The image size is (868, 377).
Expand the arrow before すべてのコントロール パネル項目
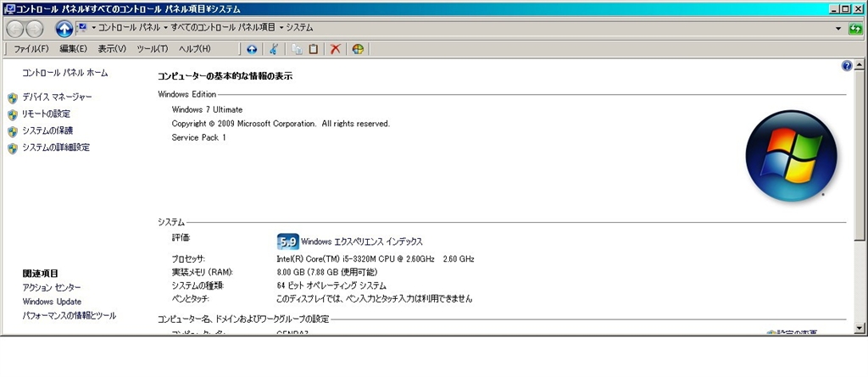point(166,27)
